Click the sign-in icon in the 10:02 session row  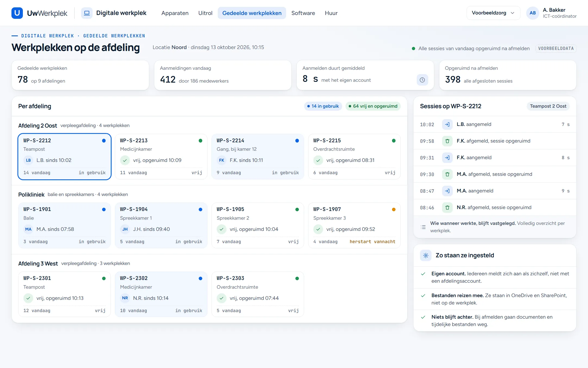pos(447,125)
